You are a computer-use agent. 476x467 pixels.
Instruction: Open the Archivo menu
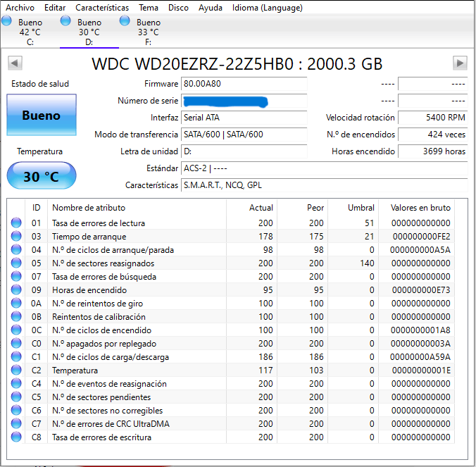pyautogui.click(x=20, y=8)
